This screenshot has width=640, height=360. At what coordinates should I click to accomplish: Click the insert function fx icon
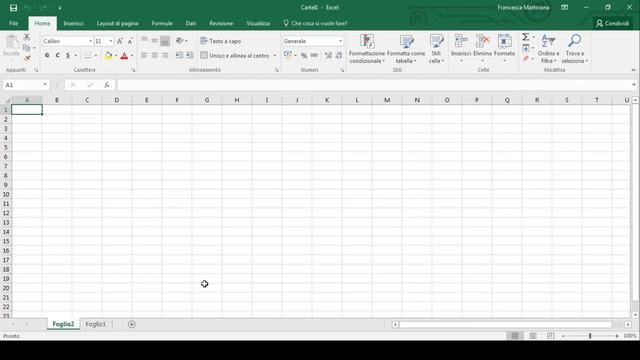click(x=107, y=85)
